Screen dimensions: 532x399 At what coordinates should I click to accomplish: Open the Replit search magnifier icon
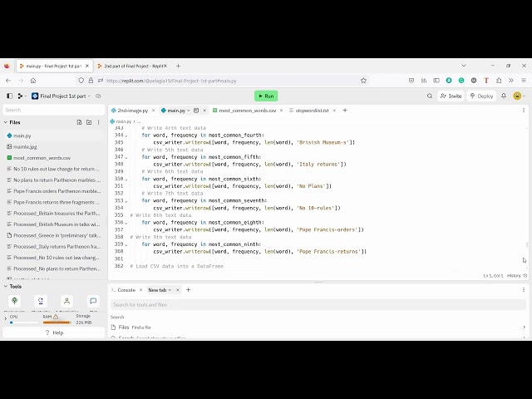click(430, 96)
